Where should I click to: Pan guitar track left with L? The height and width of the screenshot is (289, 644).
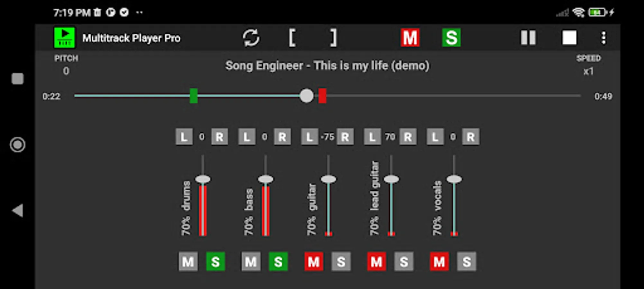click(x=309, y=137)
